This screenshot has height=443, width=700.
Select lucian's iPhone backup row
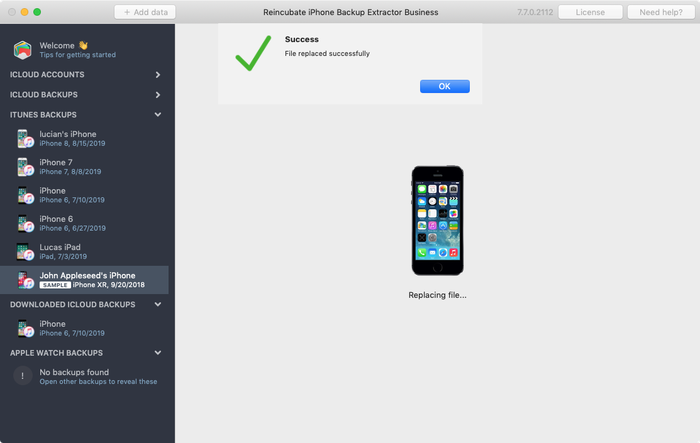84,138
